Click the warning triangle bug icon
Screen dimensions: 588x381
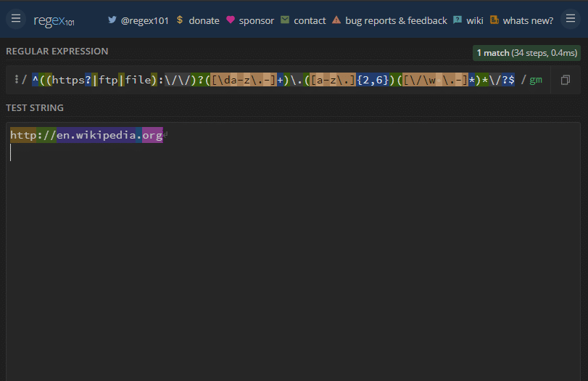pyautogui.click(x=336, y=20)
